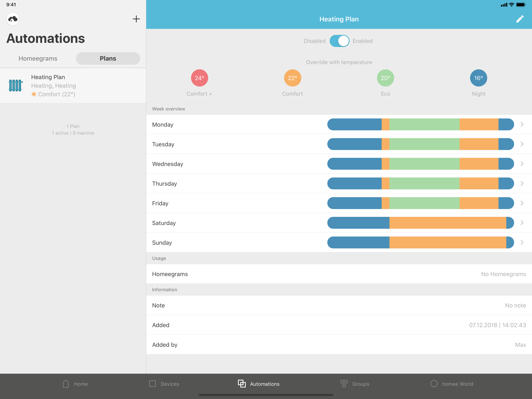Open the Home tab house icon
This screenshot has height=399, width=532.
click(x=66, y=384)
